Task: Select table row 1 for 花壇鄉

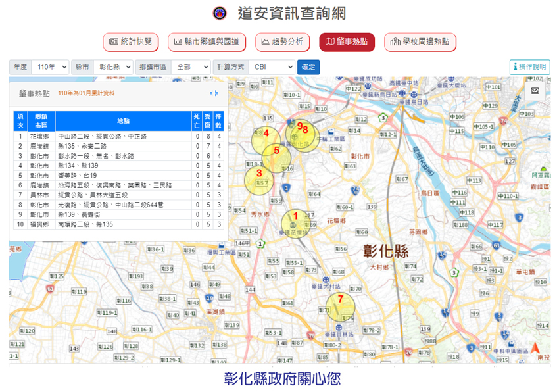Action: tap(118, 136)
